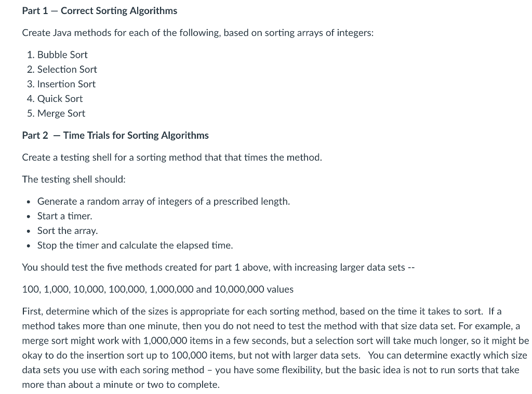The height and width of the screenshot is (394, 532).
Task: Click the Quick Sort list item
Action: click(60, 98)
